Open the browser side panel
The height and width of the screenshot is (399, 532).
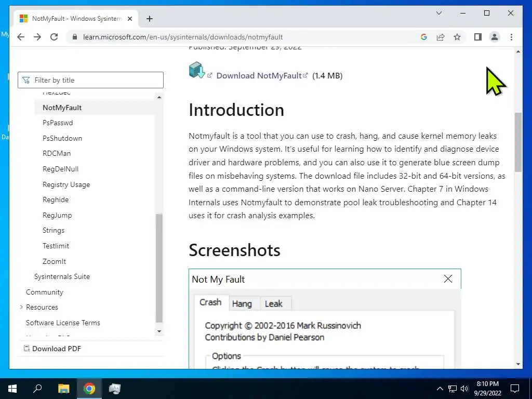pyautogui.click(x=478, y=37)
